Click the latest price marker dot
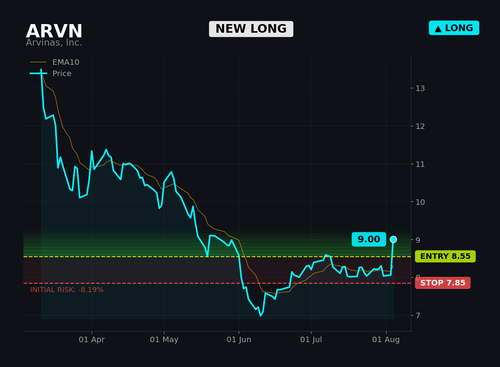 coord(393,239)
